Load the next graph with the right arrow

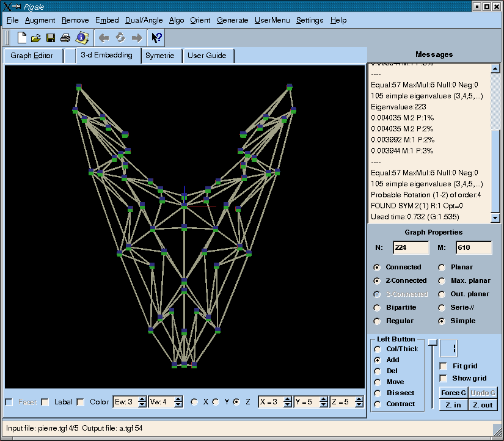tap(137, 38)
